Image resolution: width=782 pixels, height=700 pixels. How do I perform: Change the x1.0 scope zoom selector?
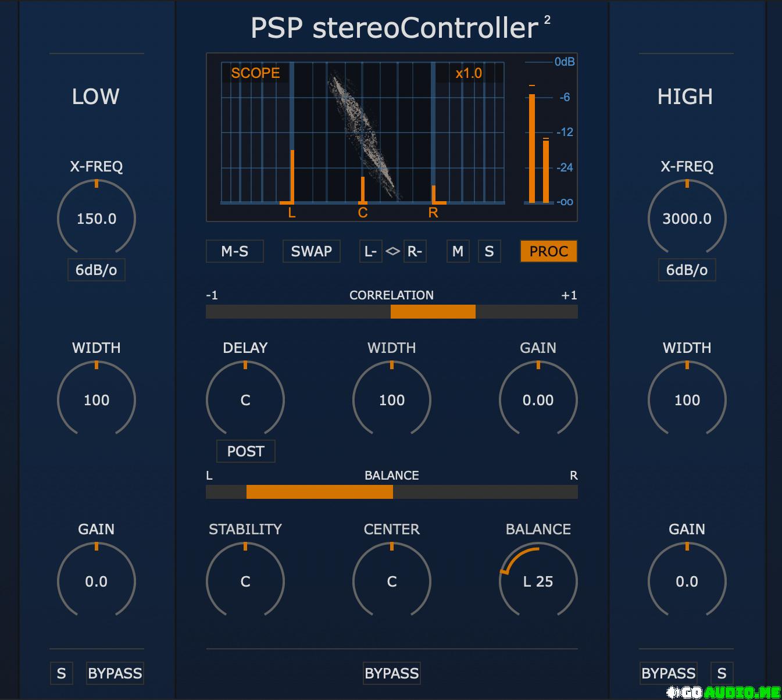click(469, 73)
